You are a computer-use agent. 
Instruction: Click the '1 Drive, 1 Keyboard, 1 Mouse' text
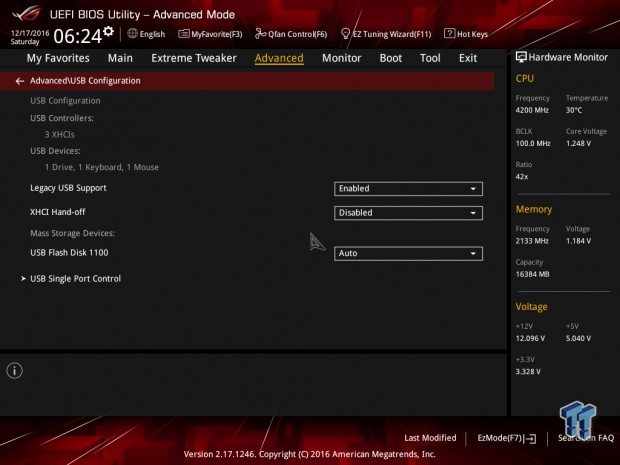point(102,167)
